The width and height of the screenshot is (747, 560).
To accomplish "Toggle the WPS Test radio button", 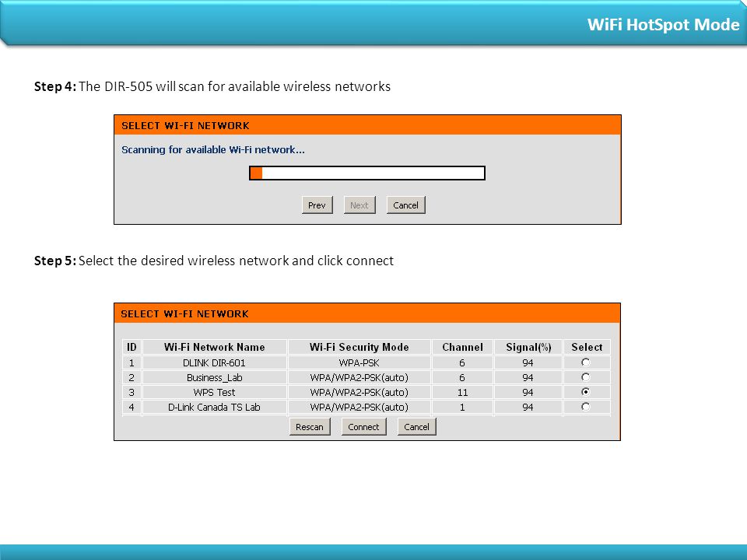I will tap(585, 392).
